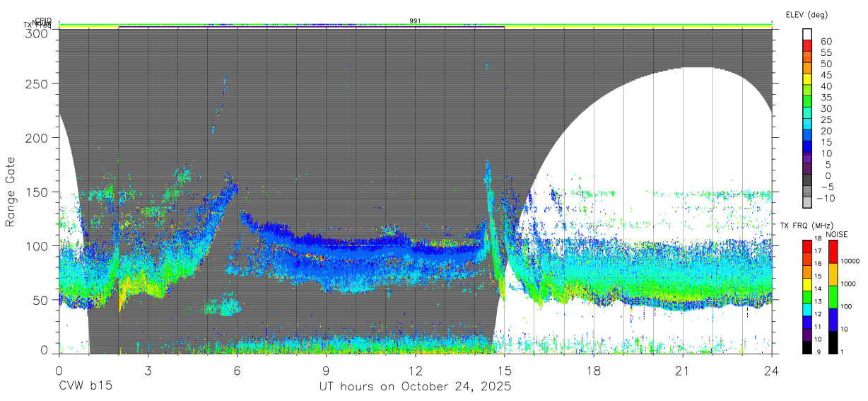Image resolution: width=868 pixels, height=401 pixels.
Task: Select the green ELEV swatch between 35 and 30
Action: pyautogui.click(x=807, y=102)
